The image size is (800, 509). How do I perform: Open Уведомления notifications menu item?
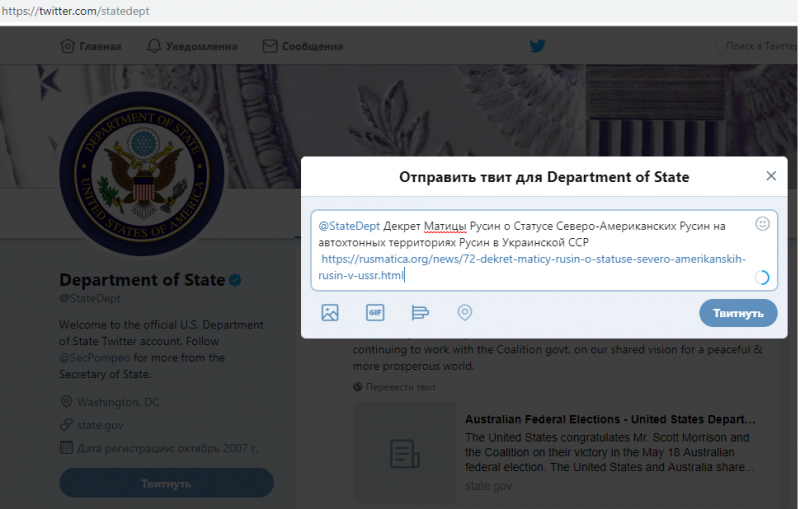click(192, 46)
